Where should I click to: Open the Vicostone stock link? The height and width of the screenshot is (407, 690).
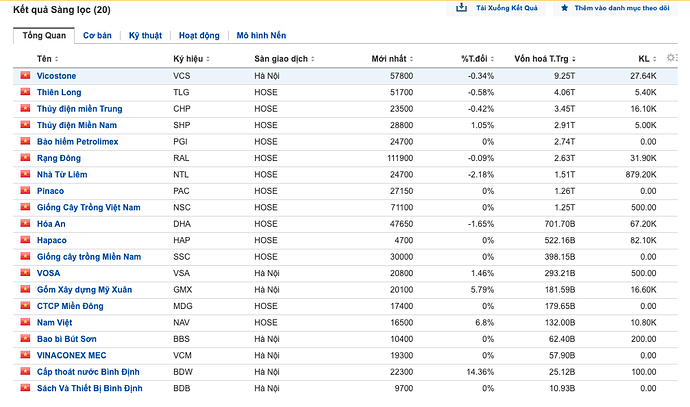tap(56, 76)
